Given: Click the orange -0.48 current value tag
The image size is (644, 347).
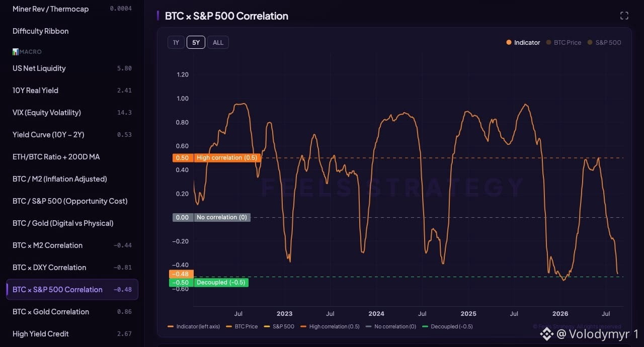Looking at the screenshot, I should coord(181,274).
